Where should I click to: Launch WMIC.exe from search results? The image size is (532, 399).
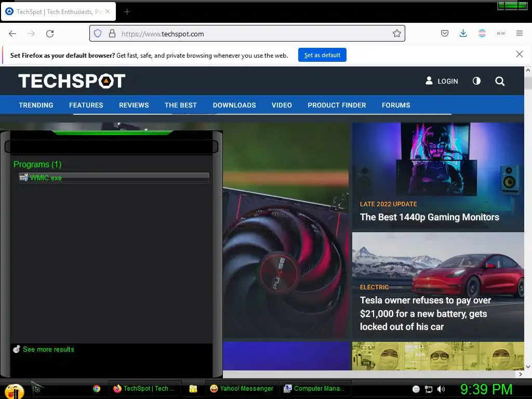pos(114,178)
